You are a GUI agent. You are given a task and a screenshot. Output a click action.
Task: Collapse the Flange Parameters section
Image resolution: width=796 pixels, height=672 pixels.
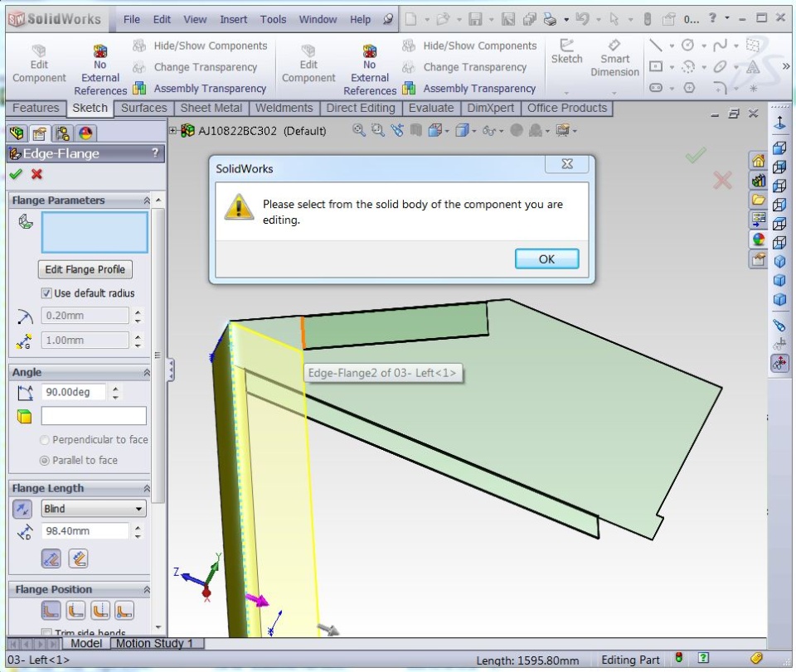coord(147,201)
